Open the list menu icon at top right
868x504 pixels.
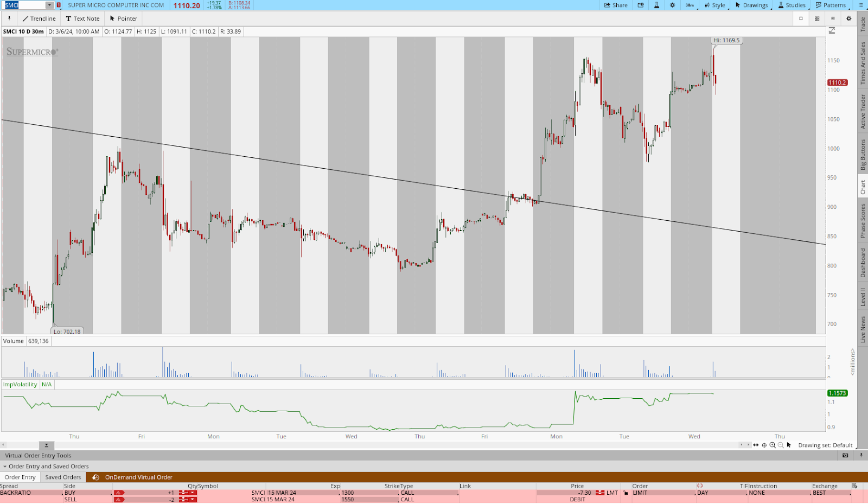860,5
